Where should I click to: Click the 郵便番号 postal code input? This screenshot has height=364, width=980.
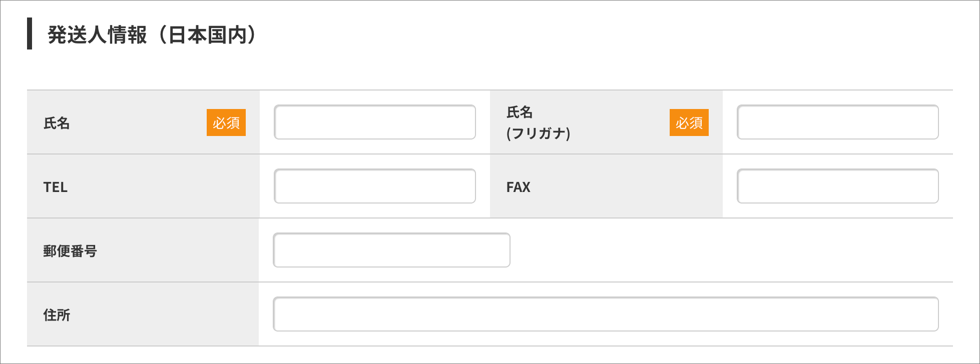pos(391,250)
